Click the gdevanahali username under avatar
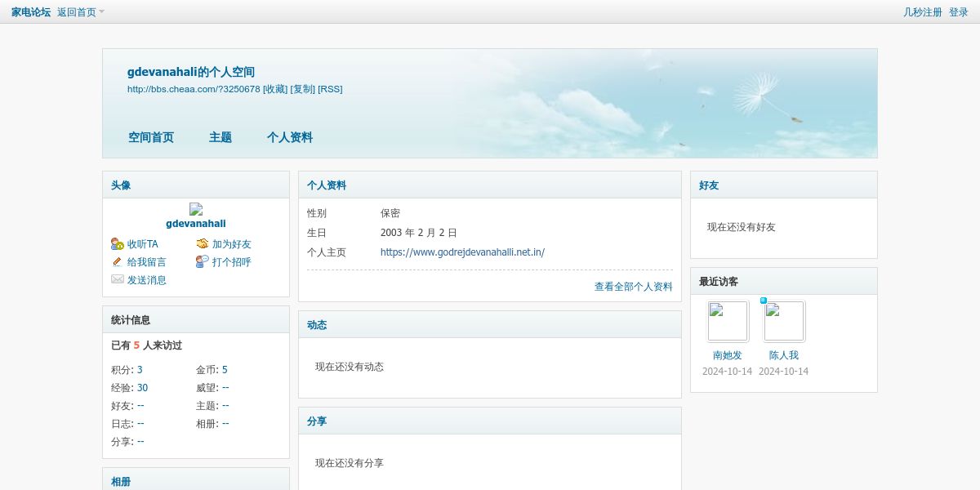Viewport: 980px width, 490px height. [x=196, y=224]
